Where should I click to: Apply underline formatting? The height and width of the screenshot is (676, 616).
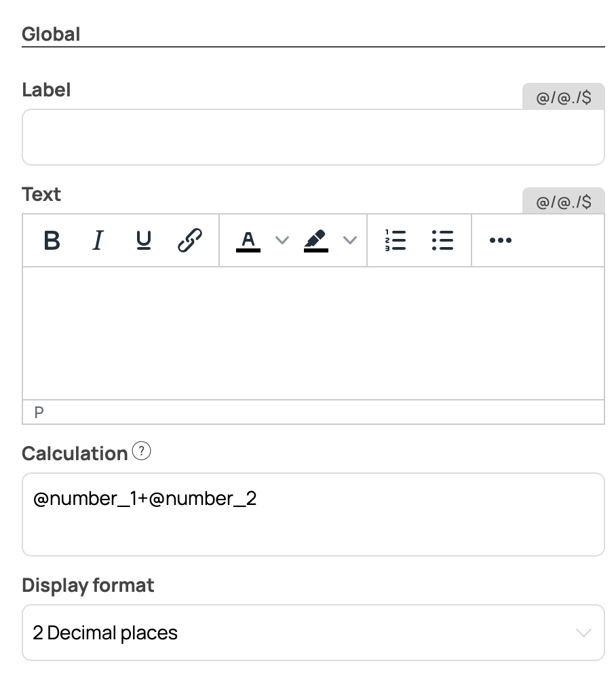tap(143, 240)
